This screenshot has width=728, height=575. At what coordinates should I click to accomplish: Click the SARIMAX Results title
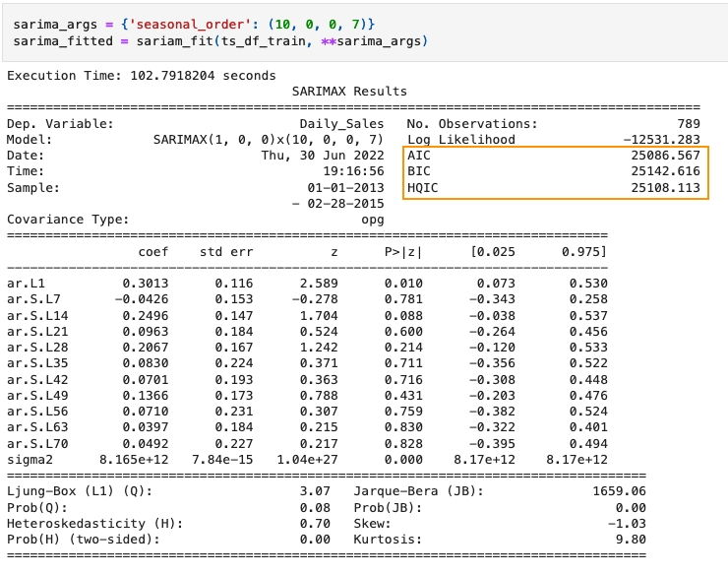pos(349,92)
